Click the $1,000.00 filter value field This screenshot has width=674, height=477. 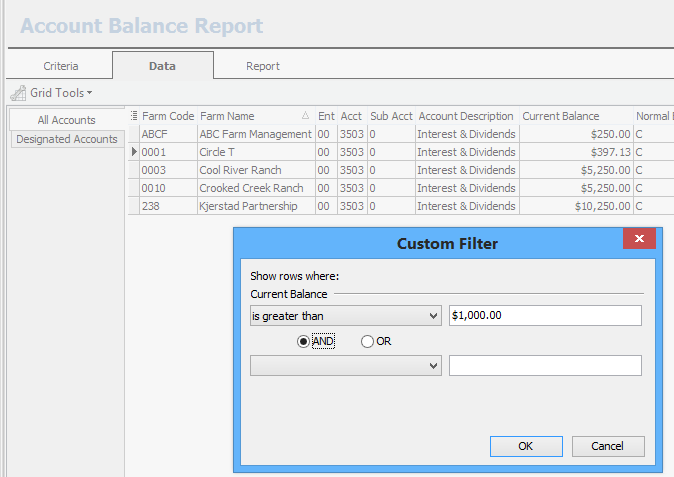point(545,316)
